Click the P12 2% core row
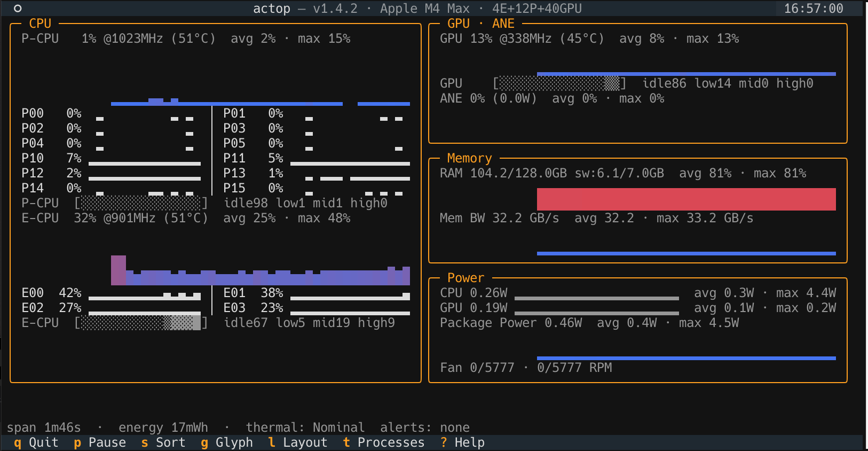 (111, 174)
